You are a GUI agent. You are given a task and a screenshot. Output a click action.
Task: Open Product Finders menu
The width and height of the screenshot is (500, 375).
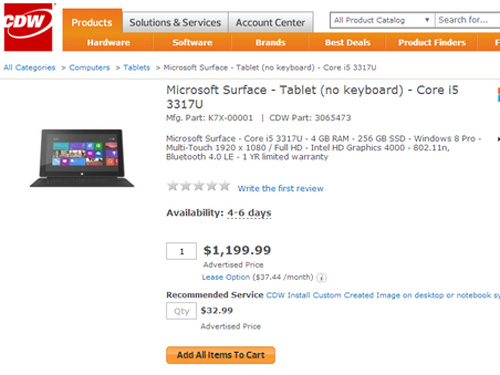(x=432, y=43)
